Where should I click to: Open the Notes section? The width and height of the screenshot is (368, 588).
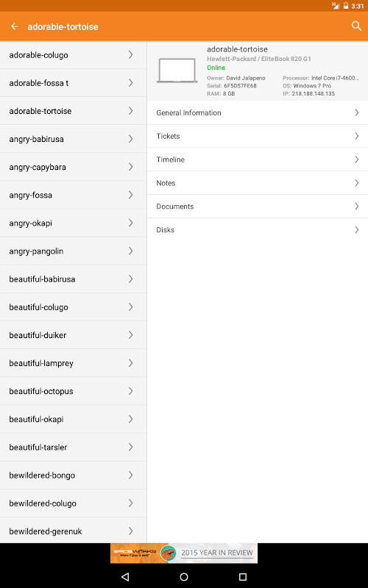point(258,183)
